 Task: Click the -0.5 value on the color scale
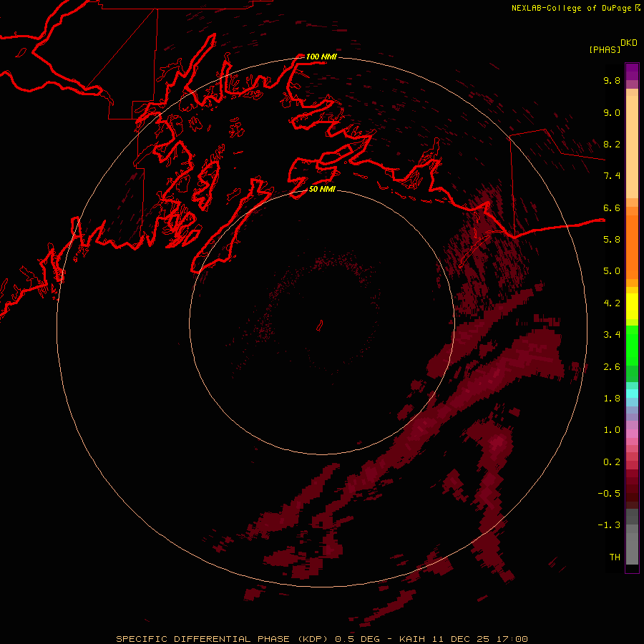[609, 494]
